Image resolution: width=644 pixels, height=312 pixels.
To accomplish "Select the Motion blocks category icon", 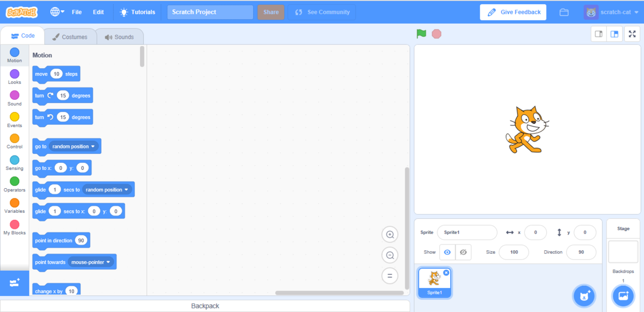I will tap(14, 55).
